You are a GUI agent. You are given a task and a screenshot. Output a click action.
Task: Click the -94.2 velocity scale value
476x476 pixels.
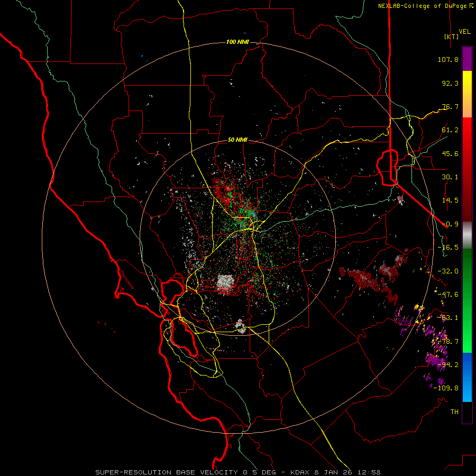point(448,365)
